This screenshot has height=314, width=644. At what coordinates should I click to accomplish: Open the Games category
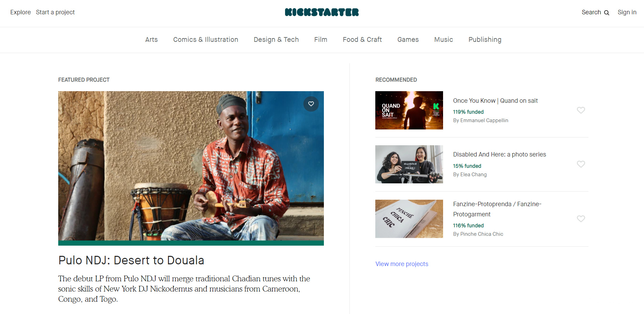pyautogui.click(x=408, y=39)
